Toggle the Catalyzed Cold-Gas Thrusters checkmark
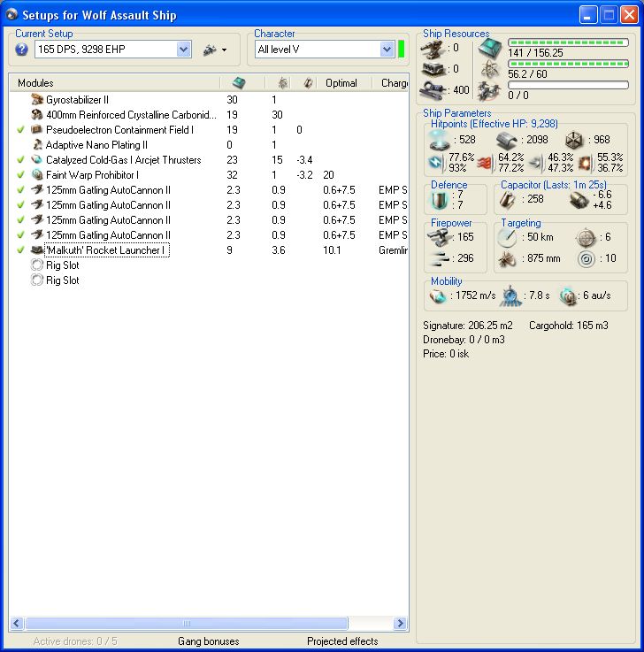The height and width of the screenshot is (652, 644). [20, 159]
